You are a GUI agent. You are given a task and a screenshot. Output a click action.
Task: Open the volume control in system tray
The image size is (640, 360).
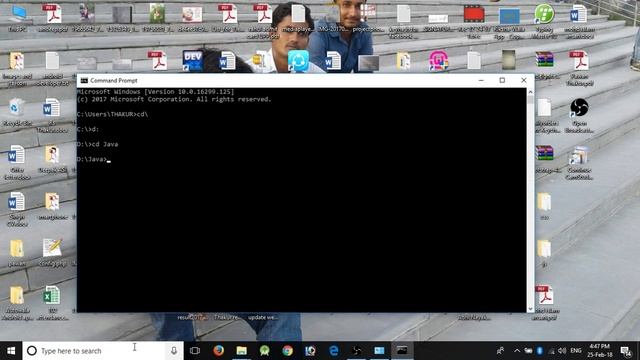(x=562, y=351)
